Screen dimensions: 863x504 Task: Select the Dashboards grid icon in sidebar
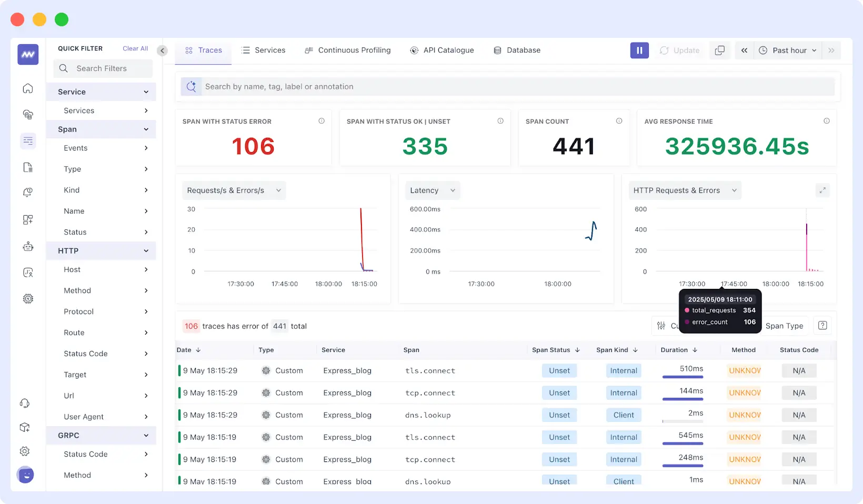27,219
